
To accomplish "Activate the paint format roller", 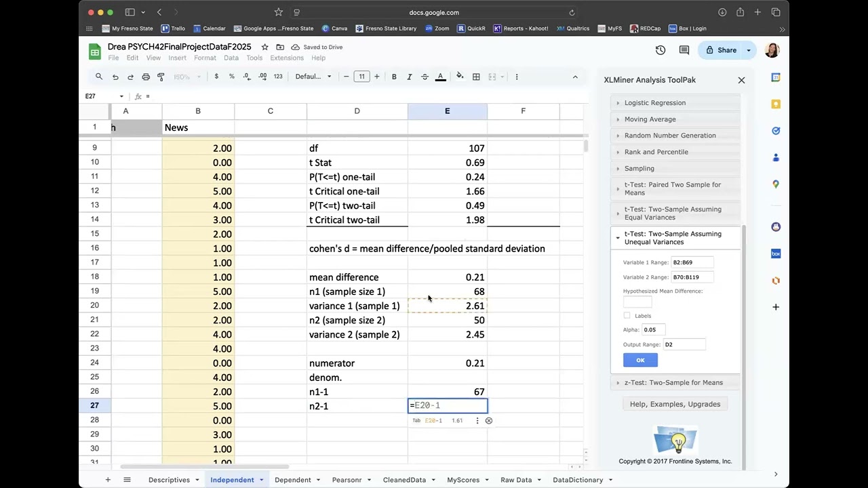I will coord(161,77).
